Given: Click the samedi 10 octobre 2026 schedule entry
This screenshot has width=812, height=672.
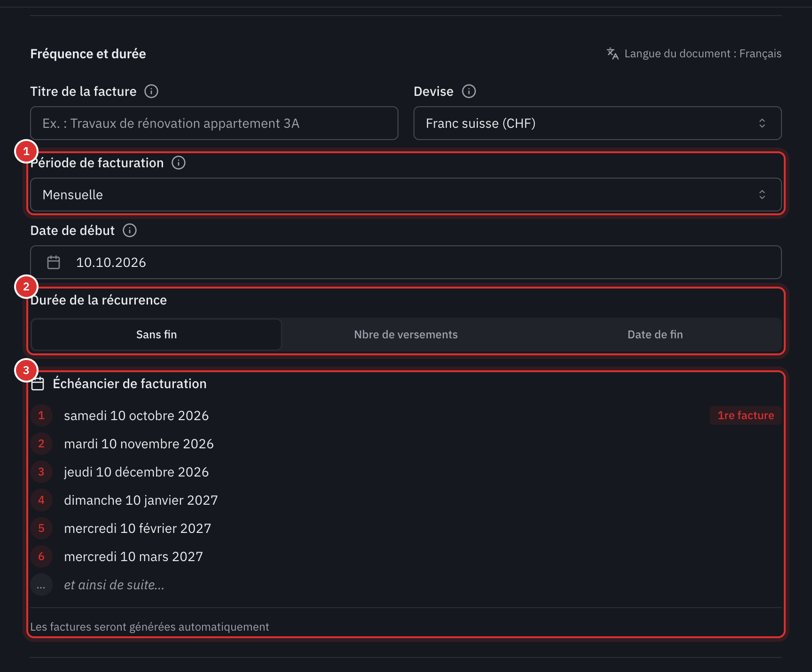Looking at the screenshot, I should [136, 415].
